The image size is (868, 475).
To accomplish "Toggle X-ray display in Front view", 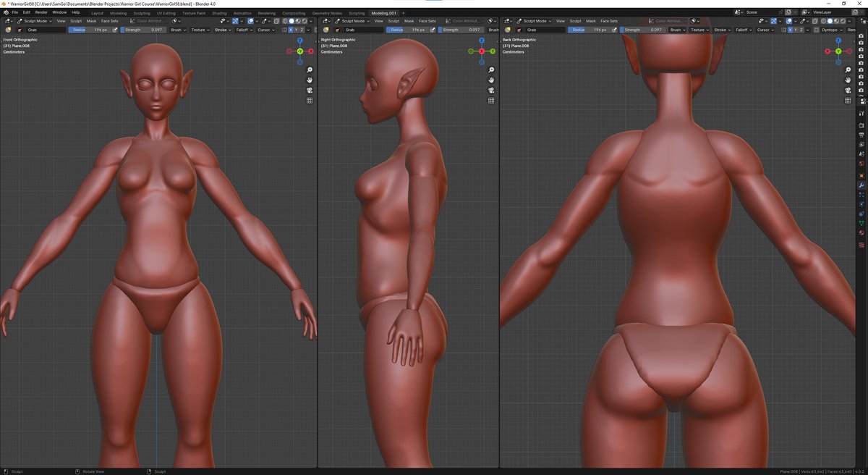I will (276, 21).
